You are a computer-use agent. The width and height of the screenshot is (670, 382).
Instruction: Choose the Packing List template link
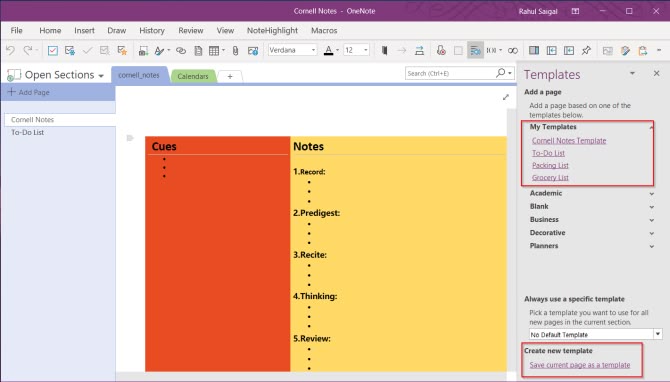pyautogui.click(x=550, y=165)
